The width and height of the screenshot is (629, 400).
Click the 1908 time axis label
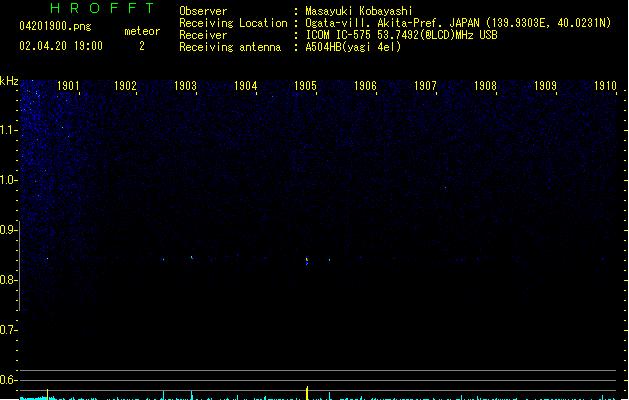point(485,86)
